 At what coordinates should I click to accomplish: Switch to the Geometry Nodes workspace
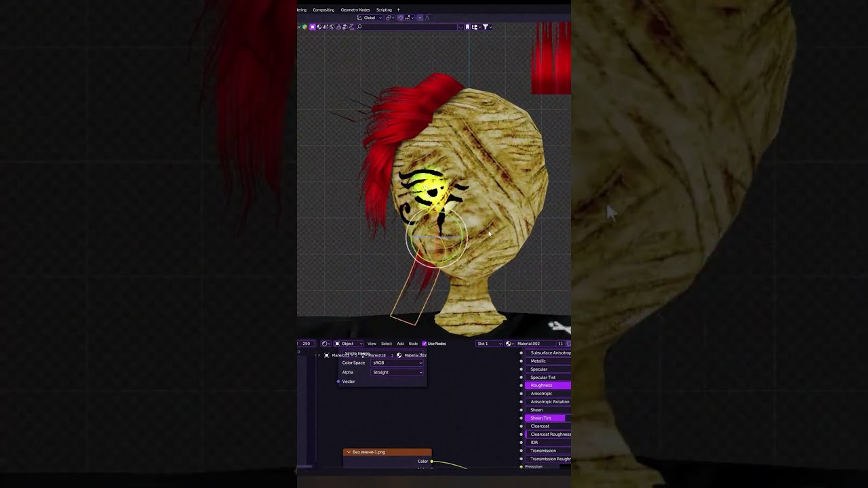coord(355,9)
